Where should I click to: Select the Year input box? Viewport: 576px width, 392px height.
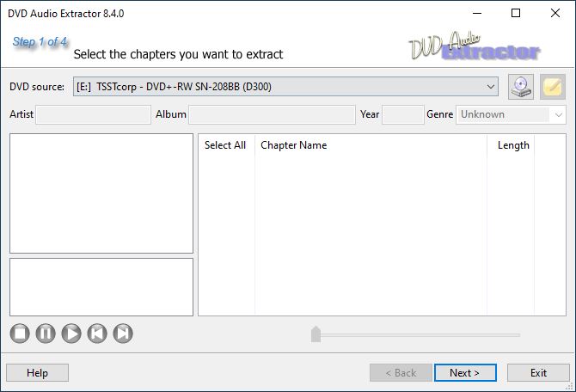[403, 114]
